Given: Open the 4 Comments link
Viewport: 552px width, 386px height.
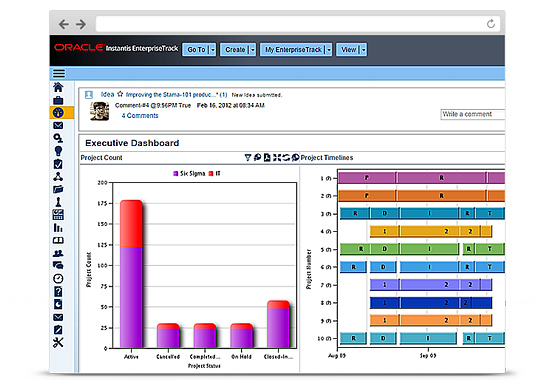Looking at the screenshot, I should click(140, 116).
